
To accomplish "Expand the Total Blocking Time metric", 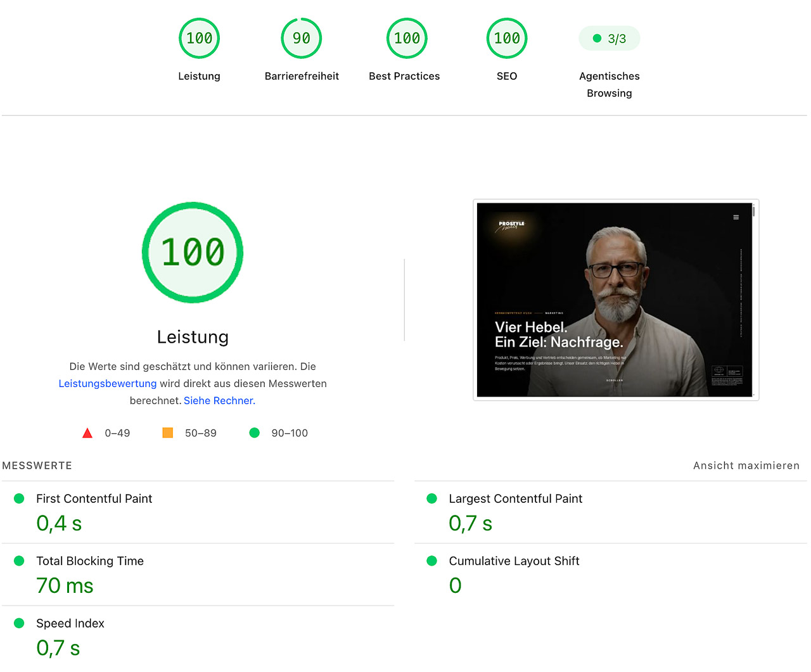I will tap(198, 574).
